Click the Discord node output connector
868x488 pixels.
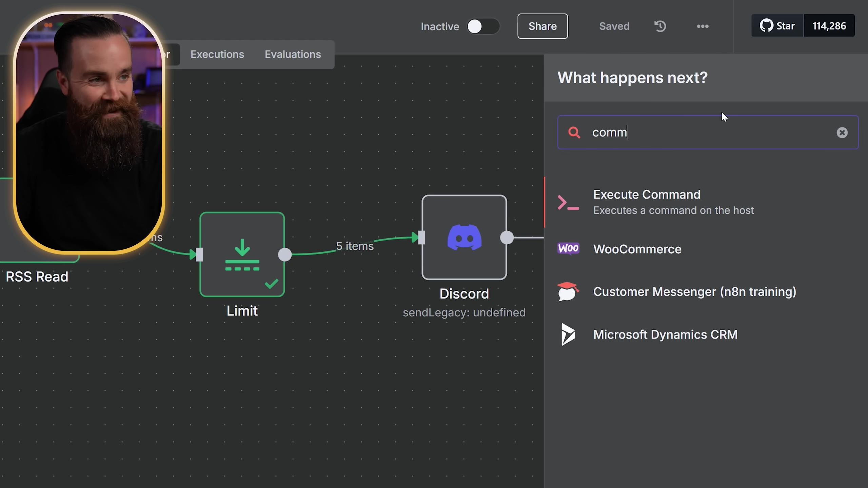[x=507, y=238]
